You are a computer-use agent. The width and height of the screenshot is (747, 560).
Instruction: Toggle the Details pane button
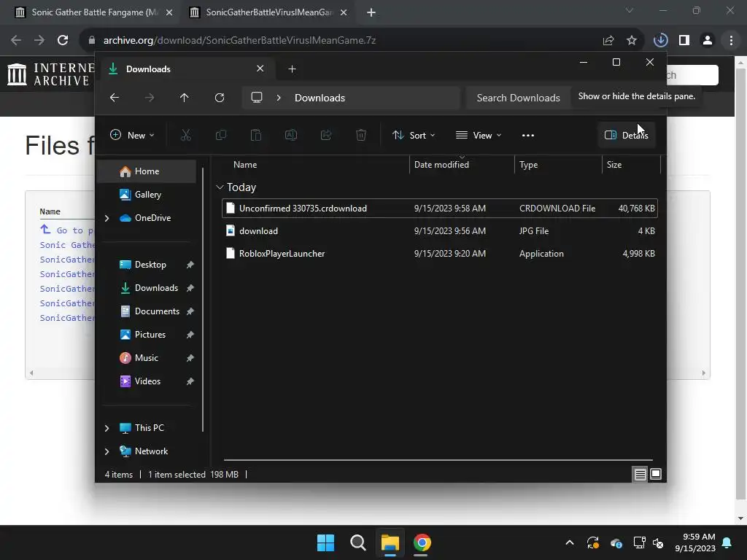(x=626, y=135)
